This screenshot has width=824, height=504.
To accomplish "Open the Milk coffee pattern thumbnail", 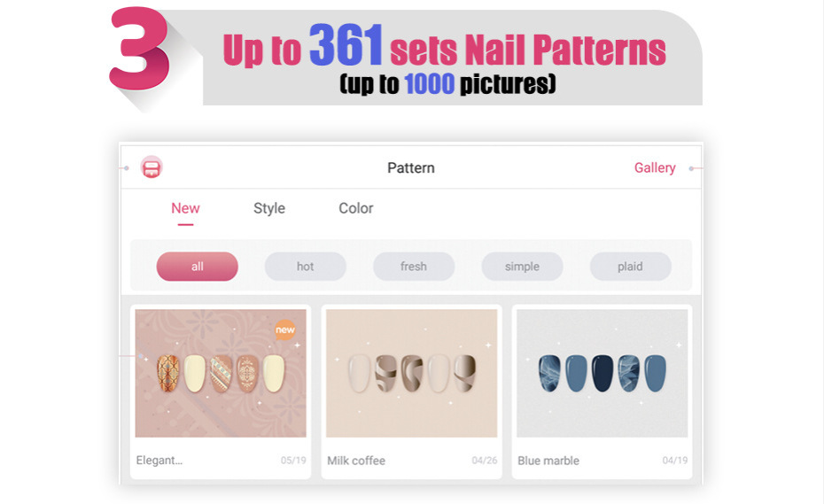I will [411, 373].
